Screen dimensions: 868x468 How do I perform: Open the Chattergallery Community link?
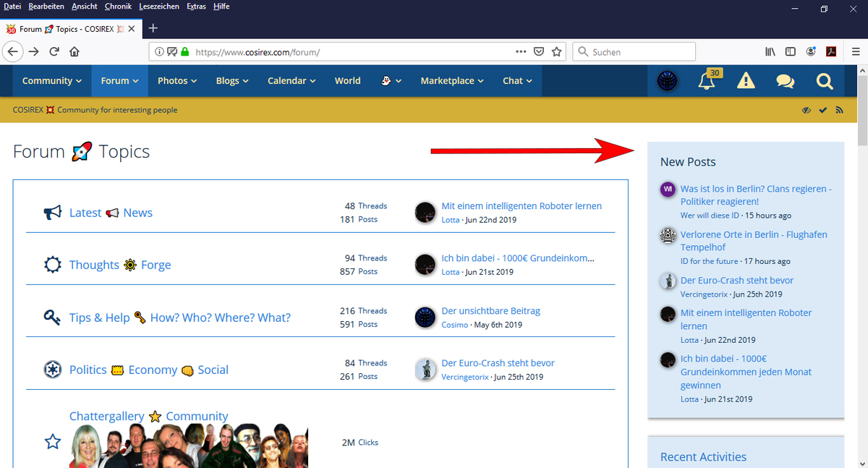click(148, 416)
